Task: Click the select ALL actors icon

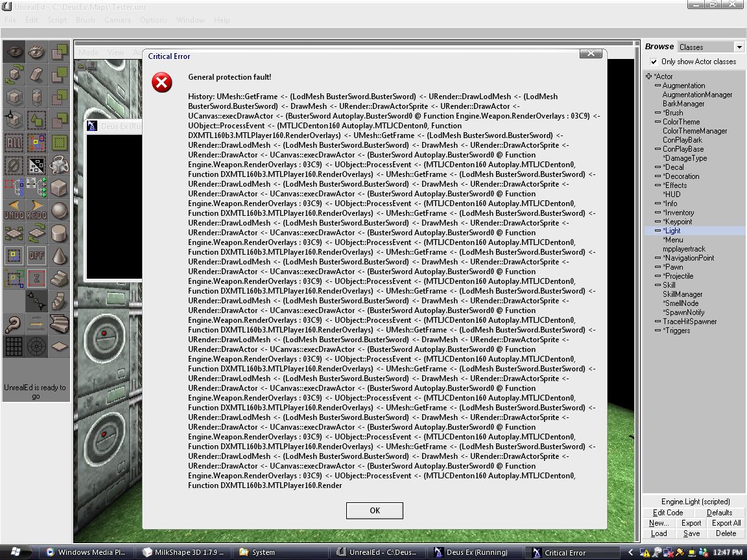Action: (x=14, y=143)
